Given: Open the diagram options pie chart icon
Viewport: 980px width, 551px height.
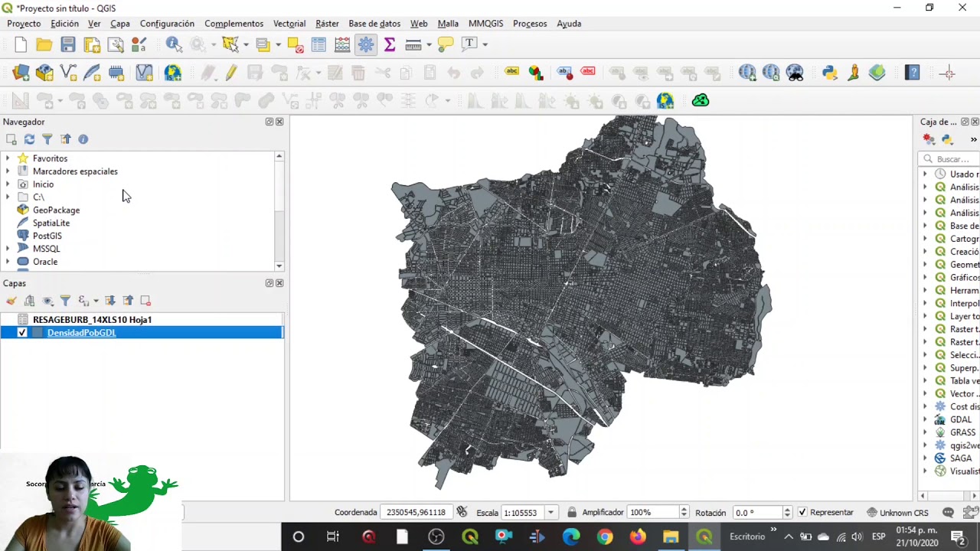Looking at the screenshot, I should [x=535, y=73].
